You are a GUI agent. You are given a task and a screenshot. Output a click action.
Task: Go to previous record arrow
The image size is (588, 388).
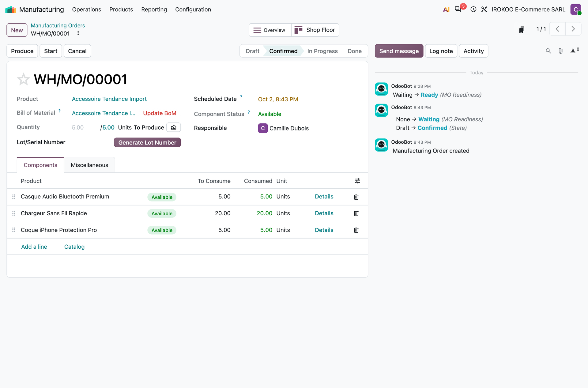click(x=557, y=29)
